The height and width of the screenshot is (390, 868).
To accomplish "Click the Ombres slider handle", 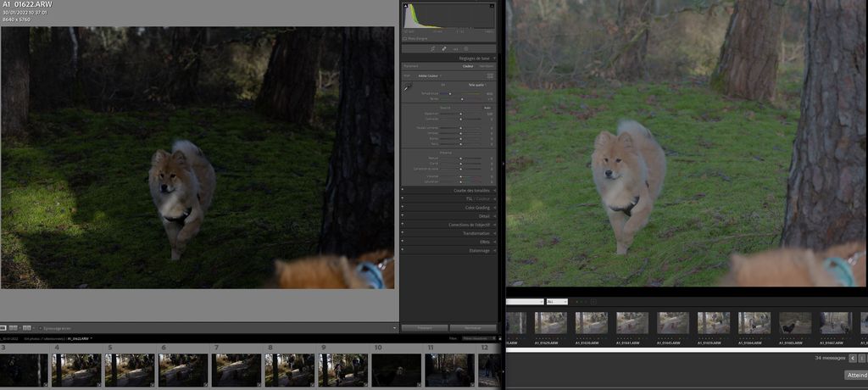I will tap(460, 133).
